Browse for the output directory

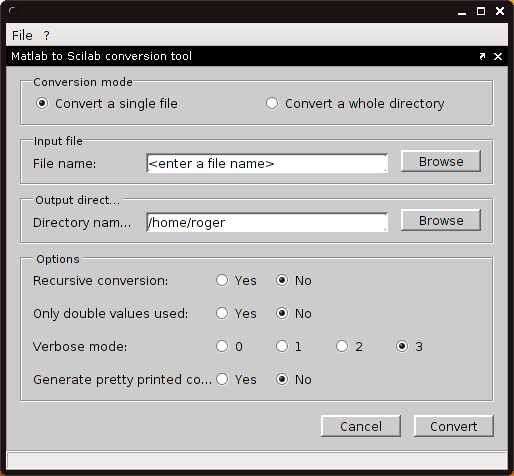click(x=441, y=220)
